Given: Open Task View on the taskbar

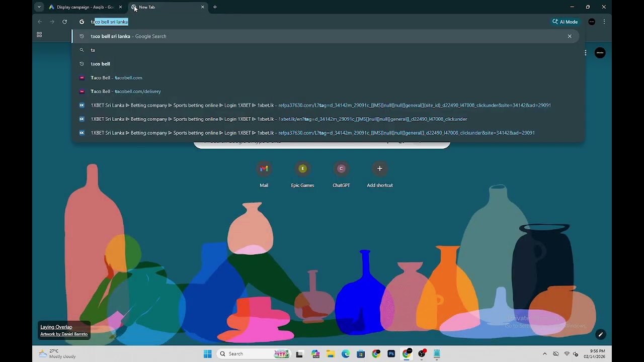Looking at the screenshot, I should coord(299,354).
